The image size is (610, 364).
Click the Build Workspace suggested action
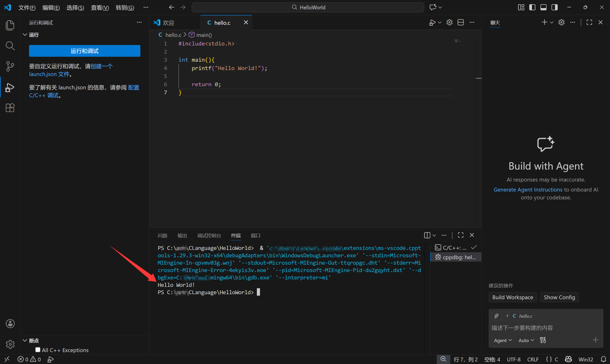(x=512, y=297)
